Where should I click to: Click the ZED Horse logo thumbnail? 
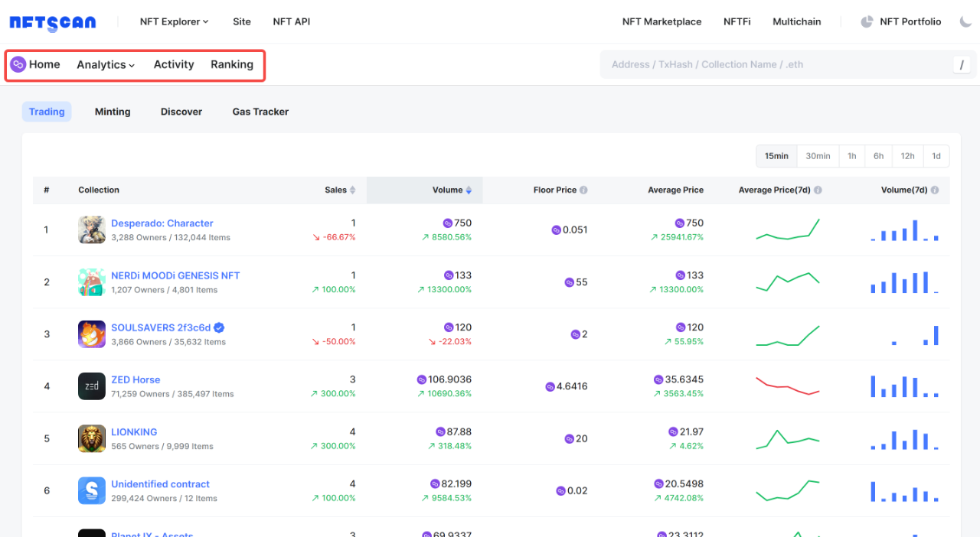[92, 386]
